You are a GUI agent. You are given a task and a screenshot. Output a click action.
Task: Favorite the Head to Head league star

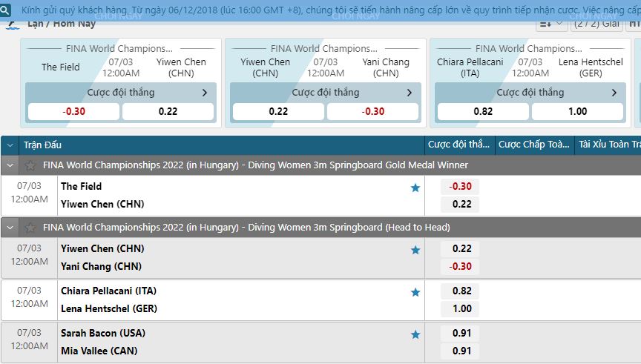coord(30,228)
